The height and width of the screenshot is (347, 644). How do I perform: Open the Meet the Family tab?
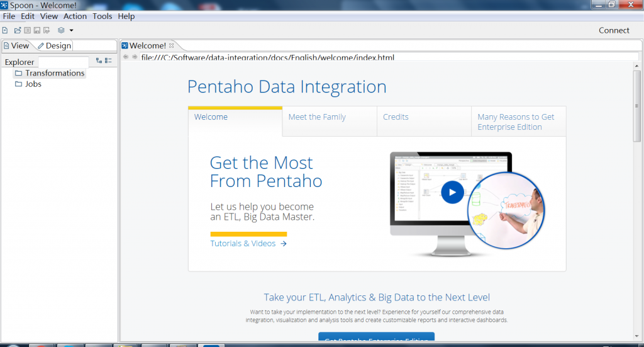pos(330,122)
